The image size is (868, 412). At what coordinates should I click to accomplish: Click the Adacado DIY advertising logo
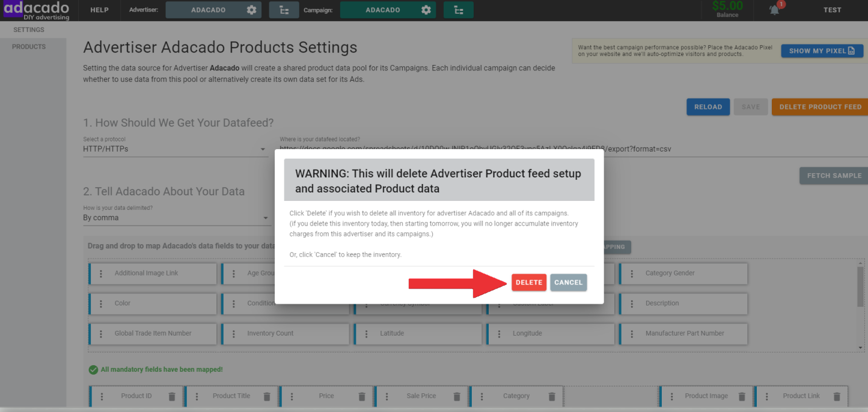pos(37,10)
